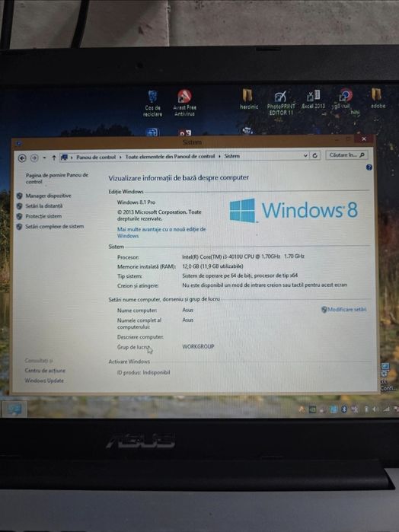This screenshot has height=532, width=399.
Task: Click the WORKGROUP value
Action: pos(198,346)
